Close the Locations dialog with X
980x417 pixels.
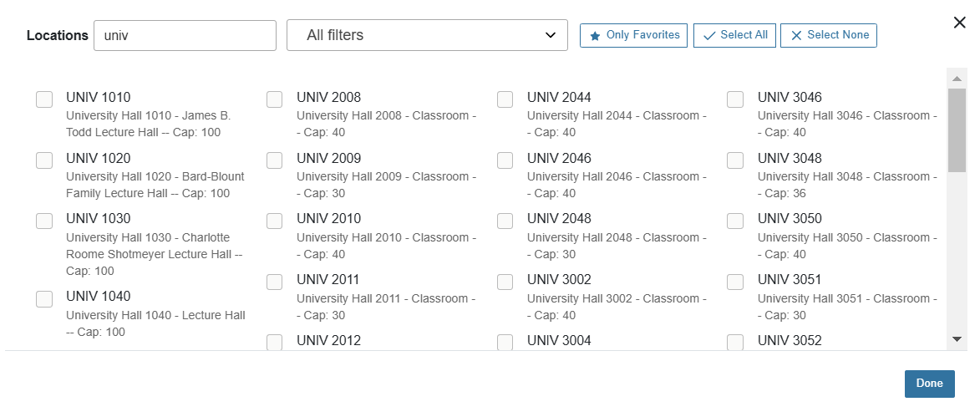[x=960, y=23]
